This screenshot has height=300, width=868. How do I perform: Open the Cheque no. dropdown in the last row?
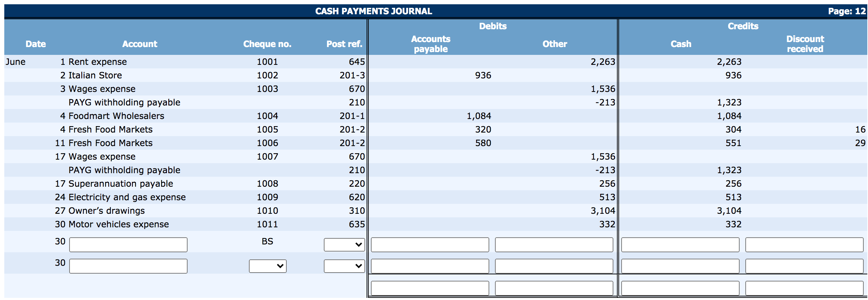(x=267, y=266)
